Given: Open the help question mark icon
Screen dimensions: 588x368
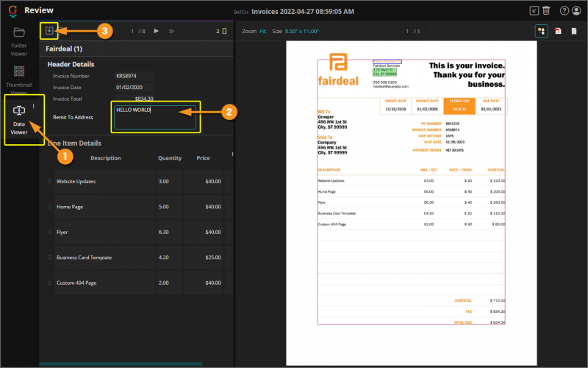Looking at the screenshot, I should pyautogui.click(x=564, y=11).
